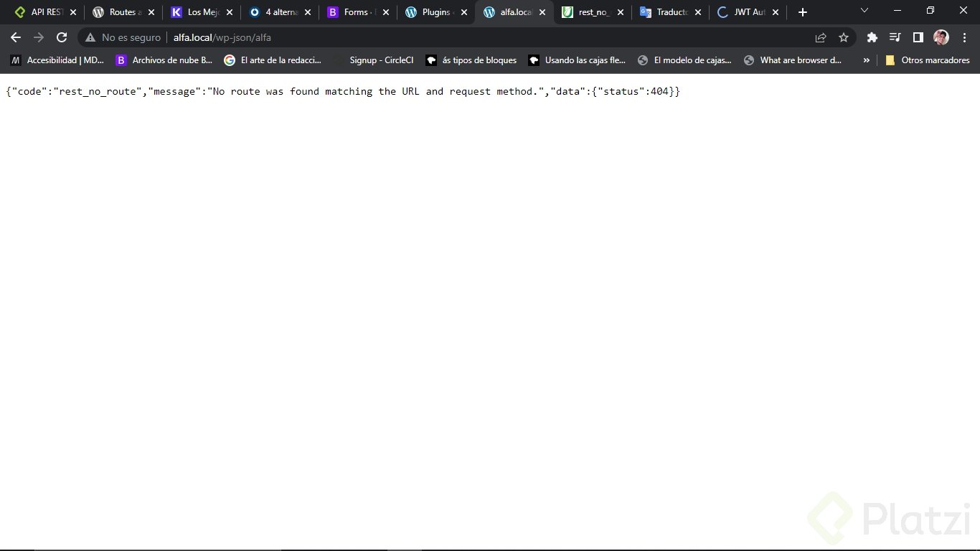
Task: Bookmark this page with the star icon
Action: pyautogui.click(x=844, y=37)
